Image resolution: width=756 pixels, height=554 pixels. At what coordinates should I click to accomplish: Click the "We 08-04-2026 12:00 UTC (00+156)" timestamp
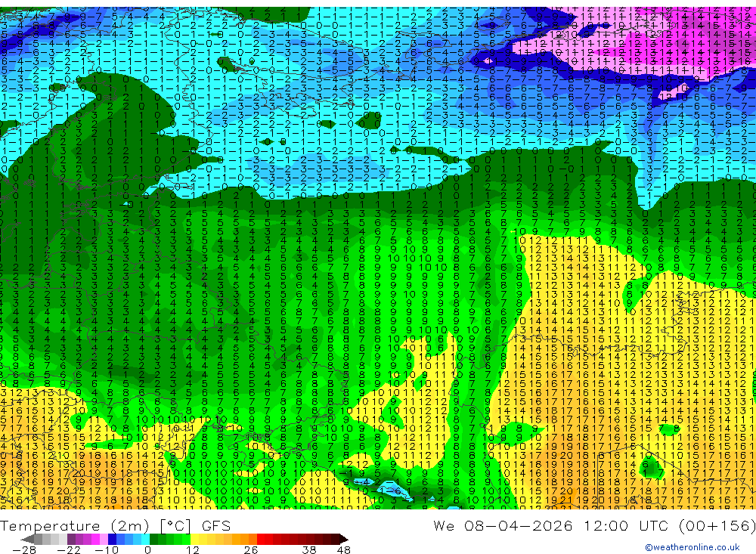tap(594, 525)
